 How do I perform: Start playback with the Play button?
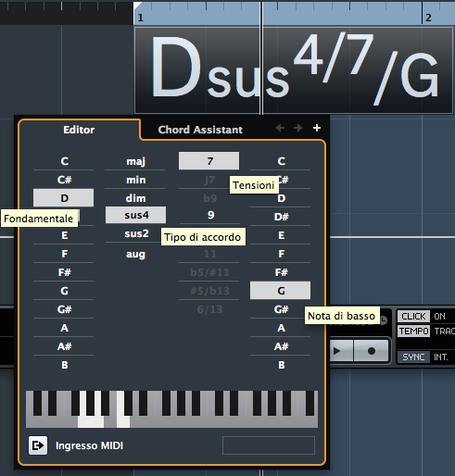tap(341, 351)
